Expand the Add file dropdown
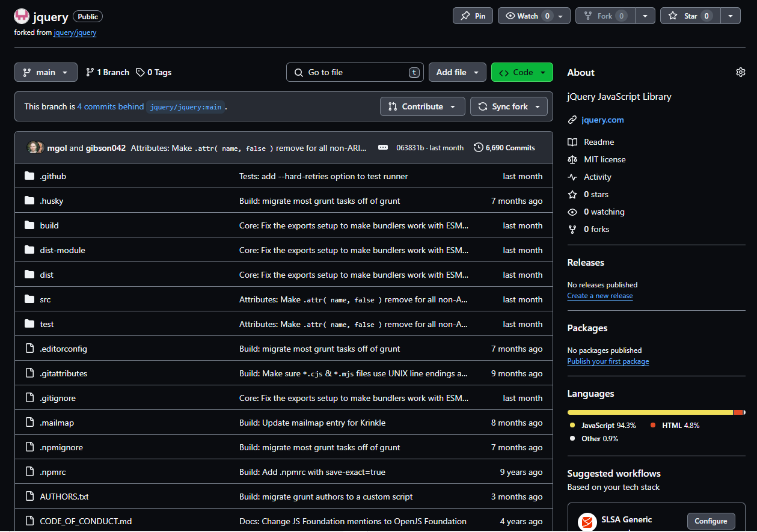 point(458,72)
